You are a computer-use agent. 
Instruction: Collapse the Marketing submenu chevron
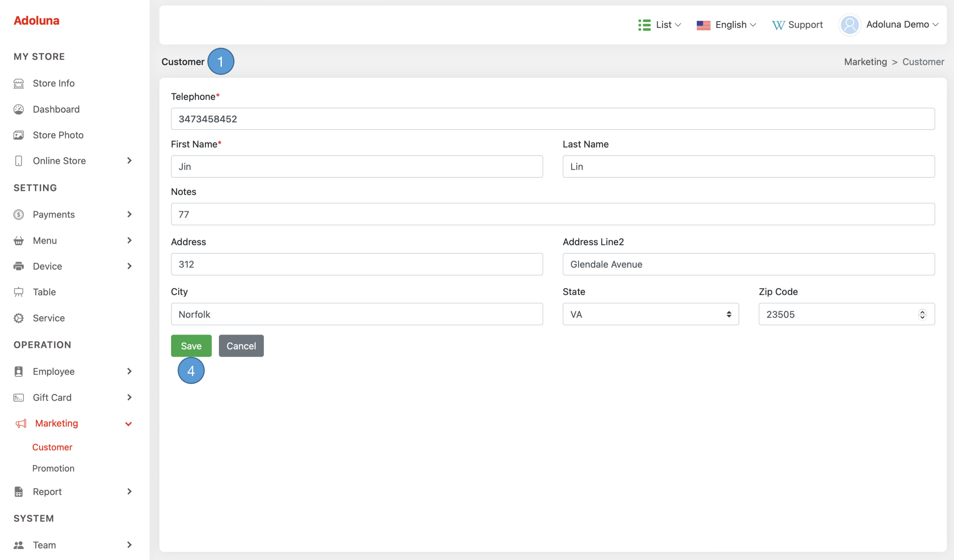(x=129, y=424)
